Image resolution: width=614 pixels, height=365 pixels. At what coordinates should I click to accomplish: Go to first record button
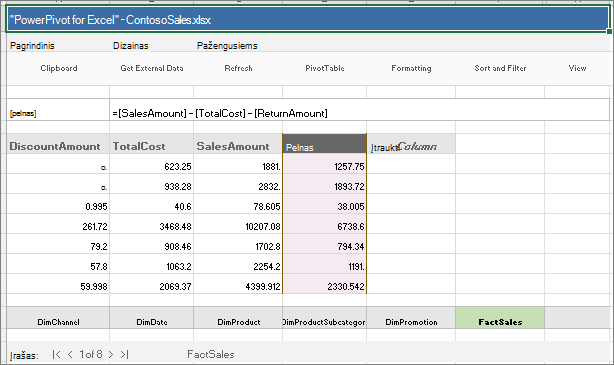[x=56, y=354]
